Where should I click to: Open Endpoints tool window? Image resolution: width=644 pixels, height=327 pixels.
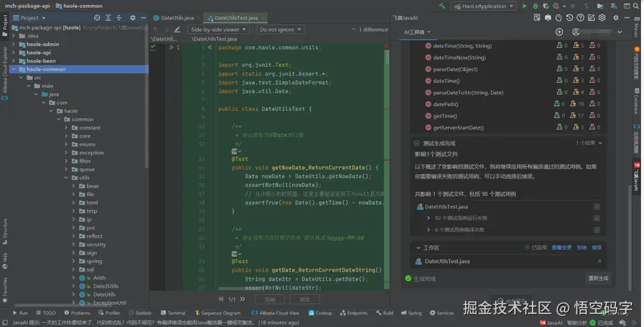pos(354,313)
